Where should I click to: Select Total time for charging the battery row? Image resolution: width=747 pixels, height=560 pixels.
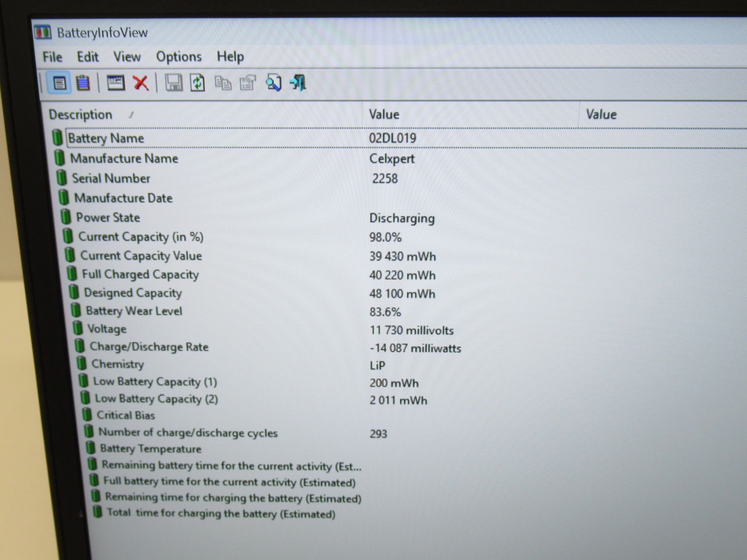tap(221, 513)
